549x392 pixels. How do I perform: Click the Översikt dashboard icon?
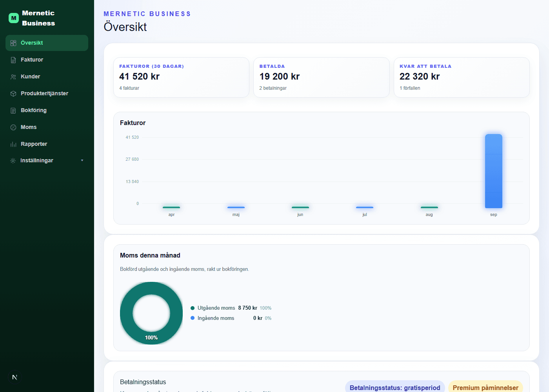(x=13, y=43)
